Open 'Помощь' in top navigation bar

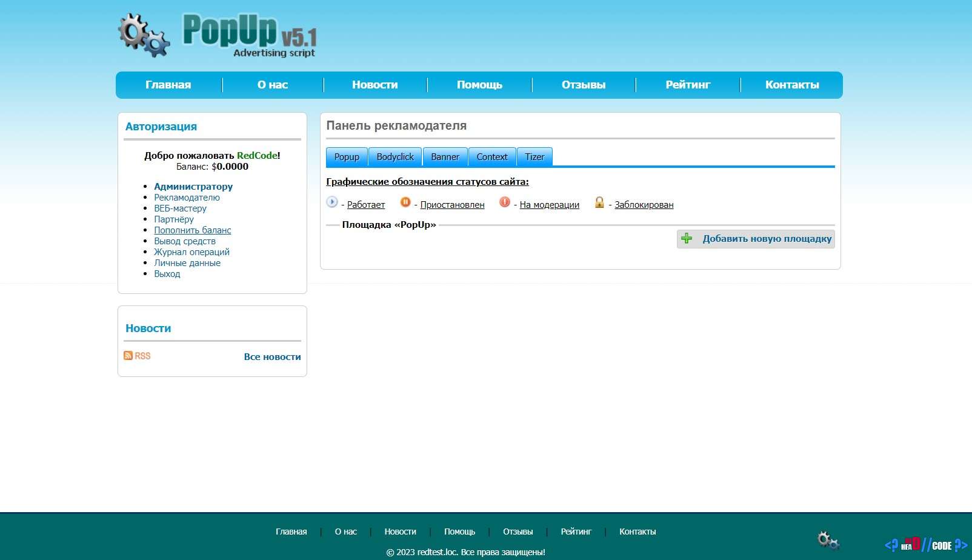pyautogui.click(x=479, y=85)
